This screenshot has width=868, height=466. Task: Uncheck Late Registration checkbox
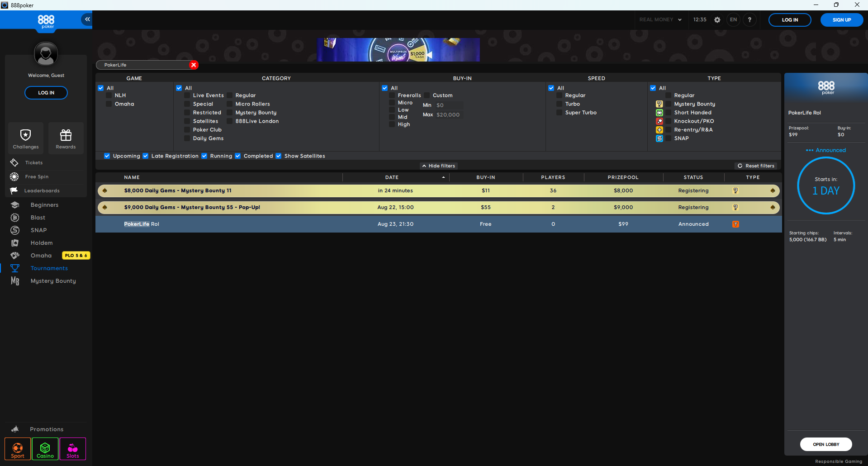pyautogui.click(x=146, y=156)
